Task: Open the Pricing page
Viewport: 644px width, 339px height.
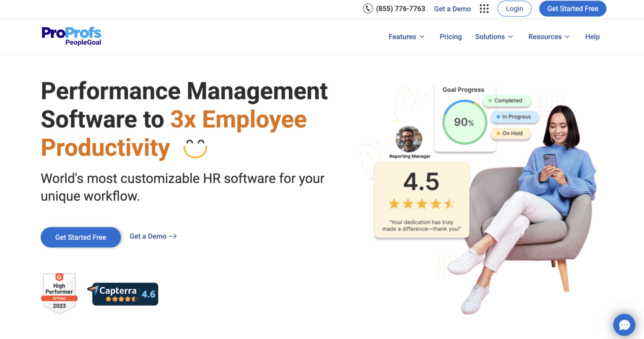Action: [450, 36]
